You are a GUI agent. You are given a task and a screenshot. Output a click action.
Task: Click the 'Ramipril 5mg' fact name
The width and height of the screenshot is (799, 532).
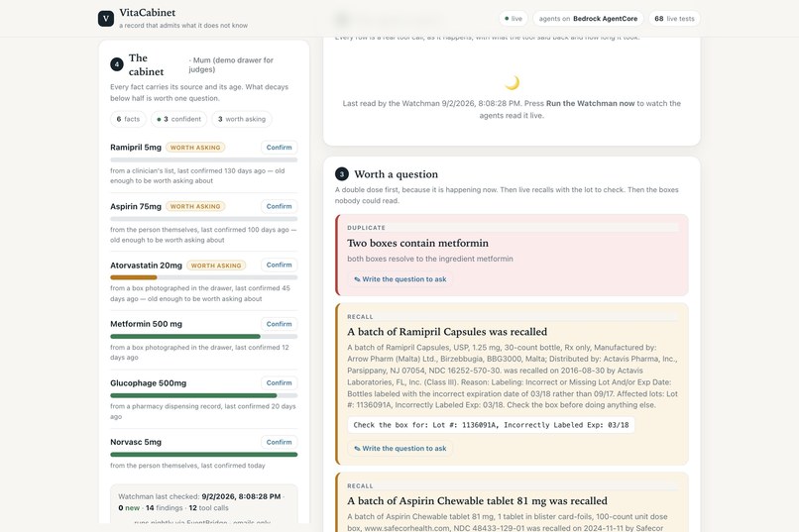136,148
